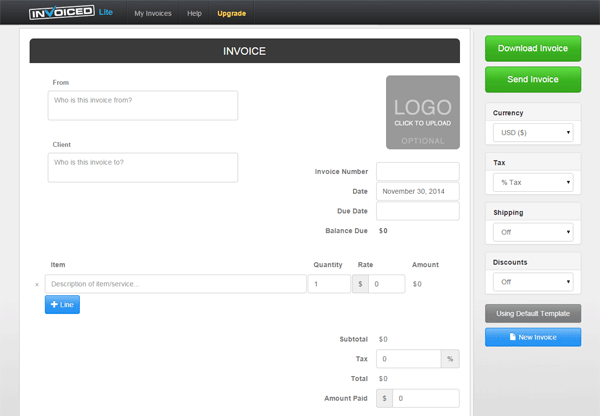Open the Currency USD ($) dropdown
This screenshot has width=600, height=416.
coord(533,132)
